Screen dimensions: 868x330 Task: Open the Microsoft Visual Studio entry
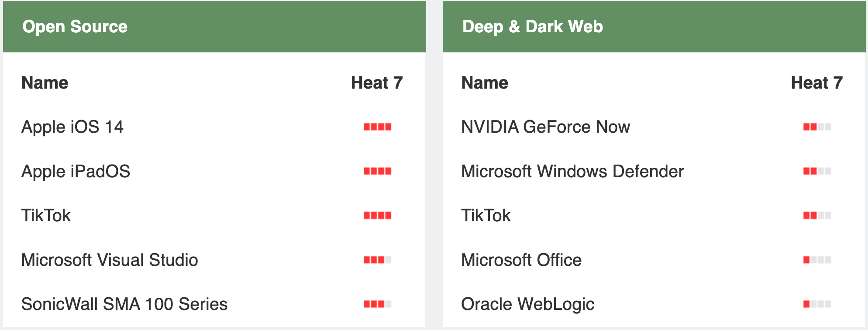[110, 260]
